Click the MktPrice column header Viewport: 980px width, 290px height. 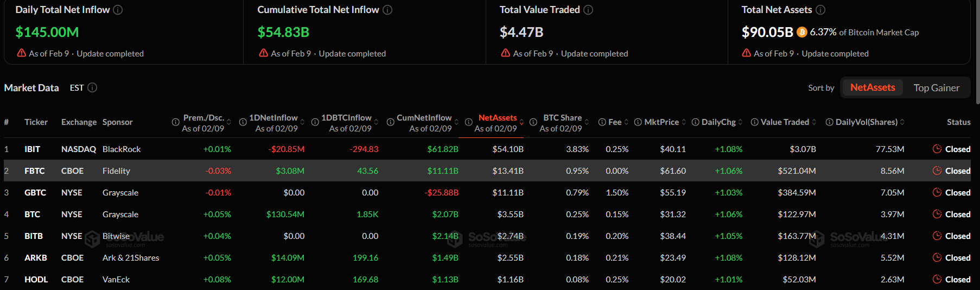tap(661, 122)
